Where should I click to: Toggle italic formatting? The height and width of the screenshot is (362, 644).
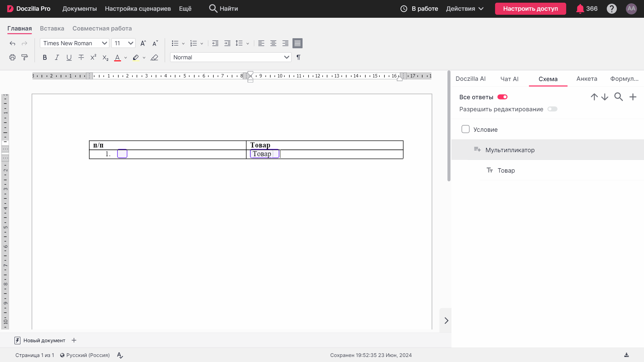point(57,57)
